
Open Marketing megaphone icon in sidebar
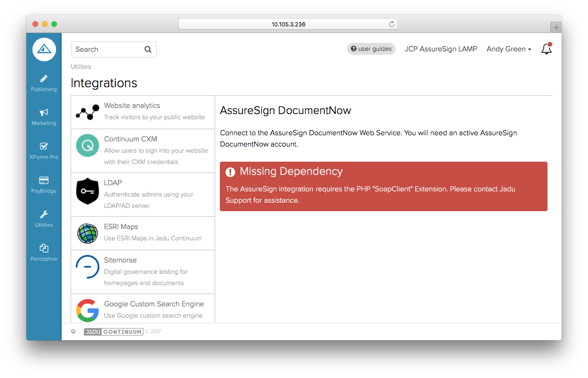(44, 113)
